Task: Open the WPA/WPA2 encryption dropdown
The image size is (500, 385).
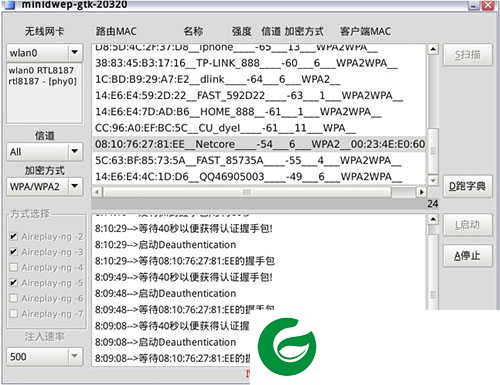Action: point(75,186)
